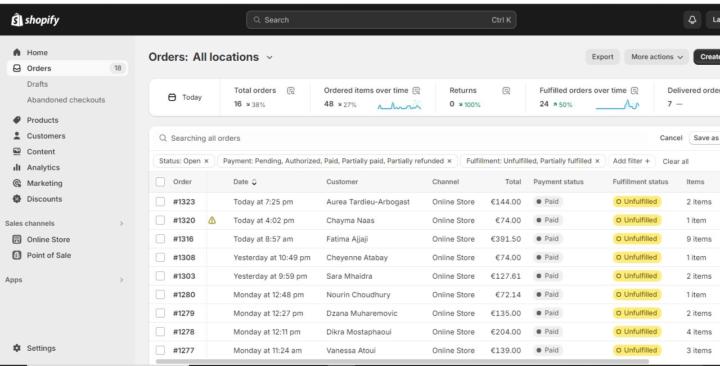Go to Marketing in the sidebar

coord(45,183)
